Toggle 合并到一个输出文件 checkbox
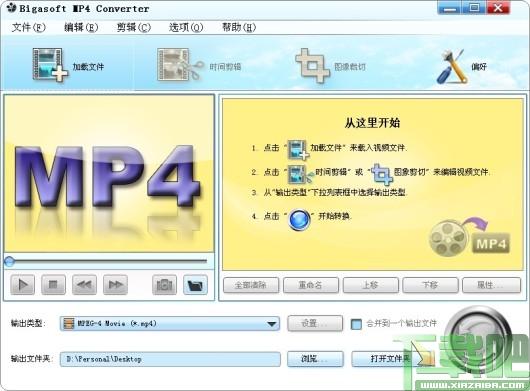Screen dimensions: 530x391 click(356, 324)
